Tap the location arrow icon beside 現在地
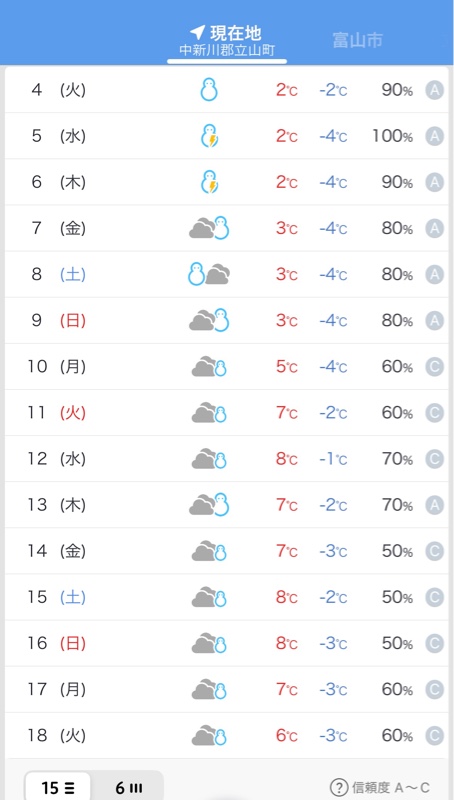This screenshot has height=800, width=454. click(x=197, y=33)
